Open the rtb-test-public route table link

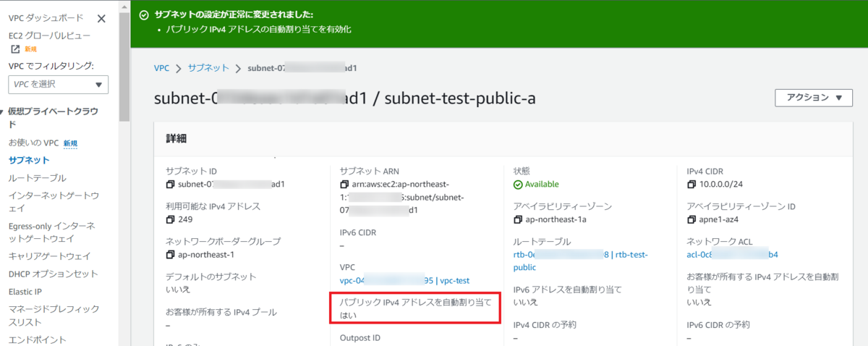pos(580,261)
